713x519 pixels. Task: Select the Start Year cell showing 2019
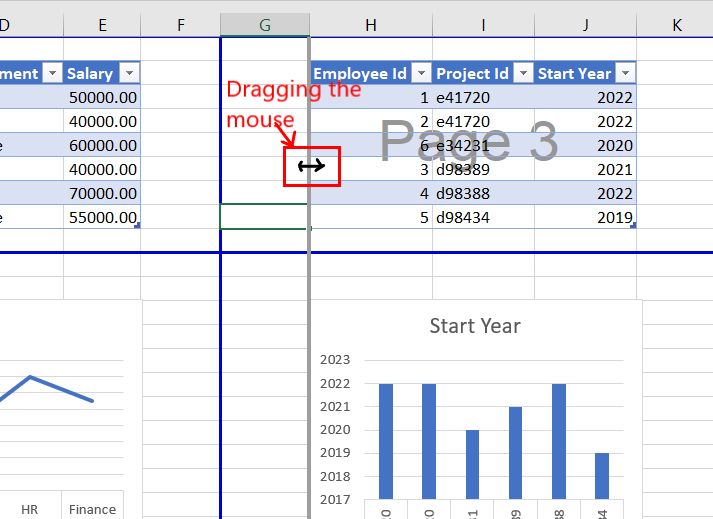585,217
